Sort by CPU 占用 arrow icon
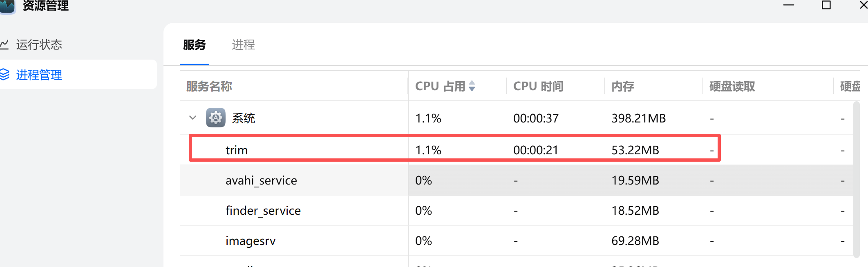The height and width of the screenshot is (267, 868). click(472, 86)
